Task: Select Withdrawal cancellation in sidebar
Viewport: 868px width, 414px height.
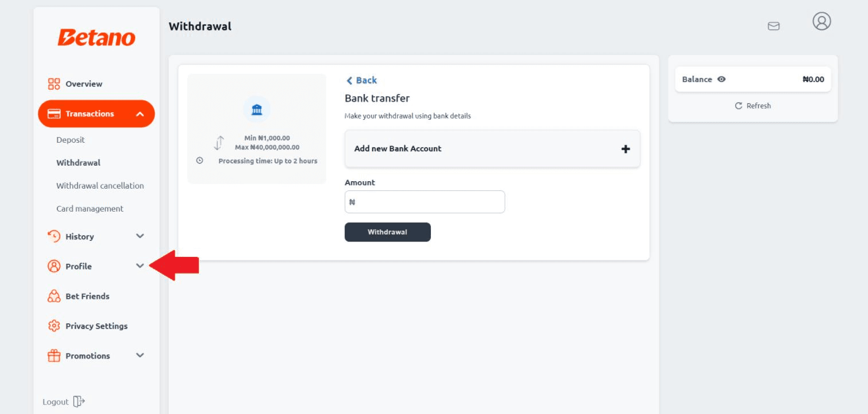Action: pos(100,186)
